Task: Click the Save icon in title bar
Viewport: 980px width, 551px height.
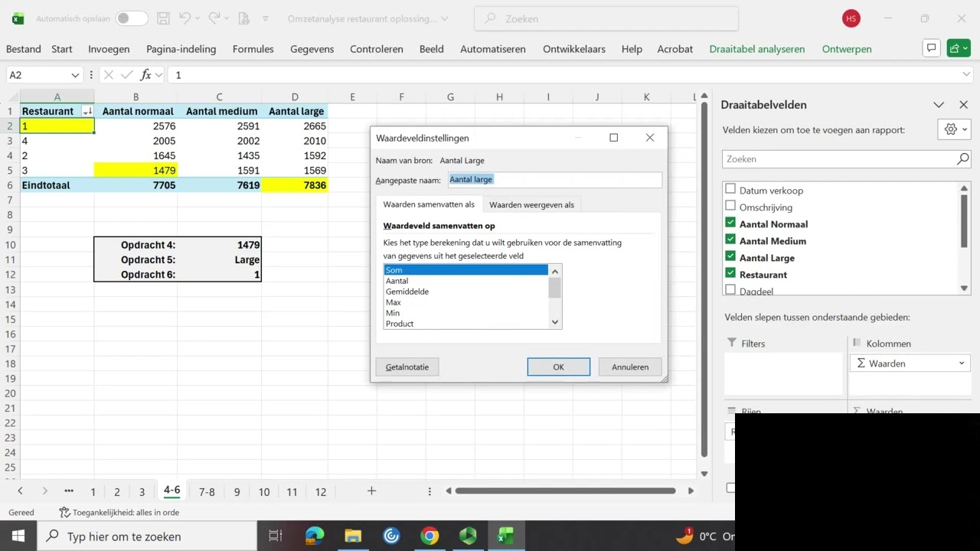Action: pos(163,18)
